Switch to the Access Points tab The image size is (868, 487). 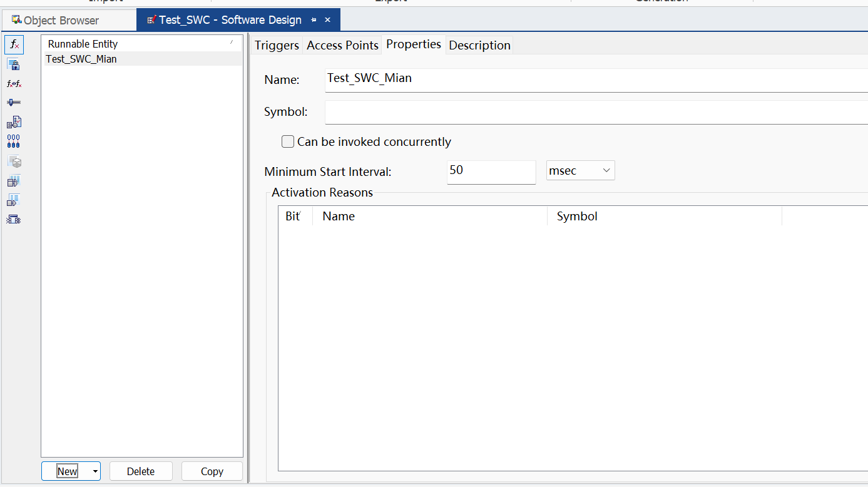click(342, 44)
